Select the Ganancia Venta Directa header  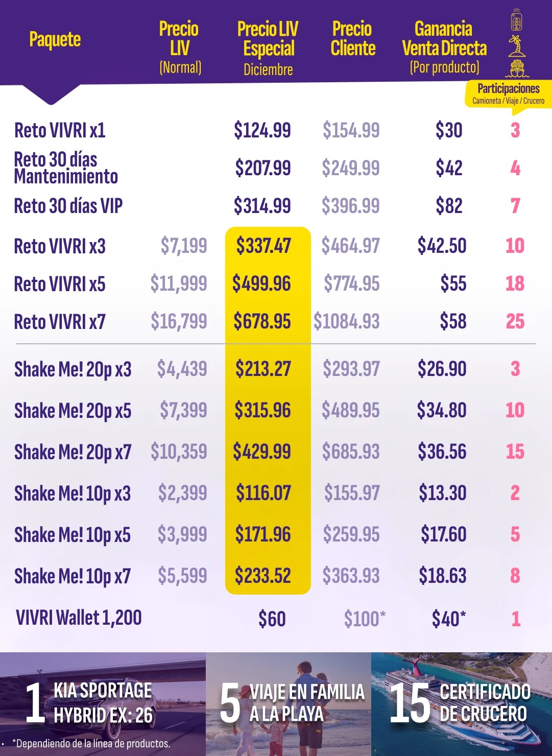(444, 48)
